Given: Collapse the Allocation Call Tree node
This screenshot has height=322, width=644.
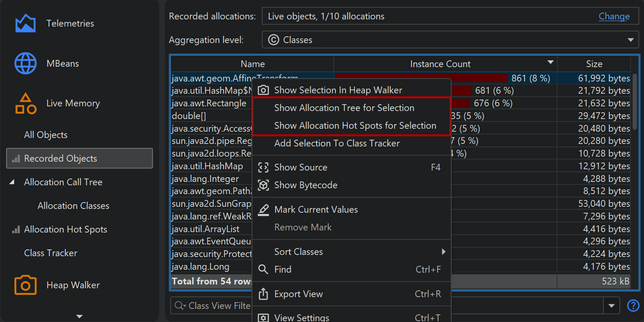Looking at the screenshot, I should click(x=12, y=182).
